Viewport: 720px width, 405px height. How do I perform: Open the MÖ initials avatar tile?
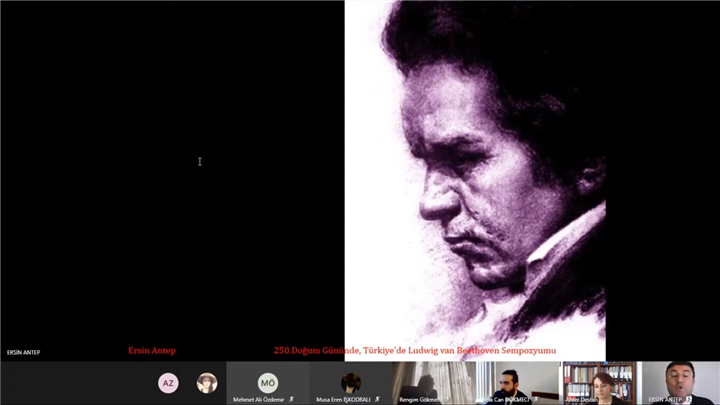(x=268, y=383)
